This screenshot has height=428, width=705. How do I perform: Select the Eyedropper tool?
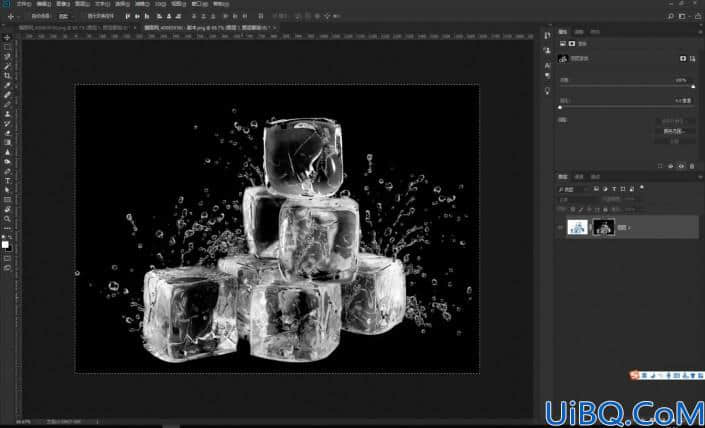(x=7, y=85)
